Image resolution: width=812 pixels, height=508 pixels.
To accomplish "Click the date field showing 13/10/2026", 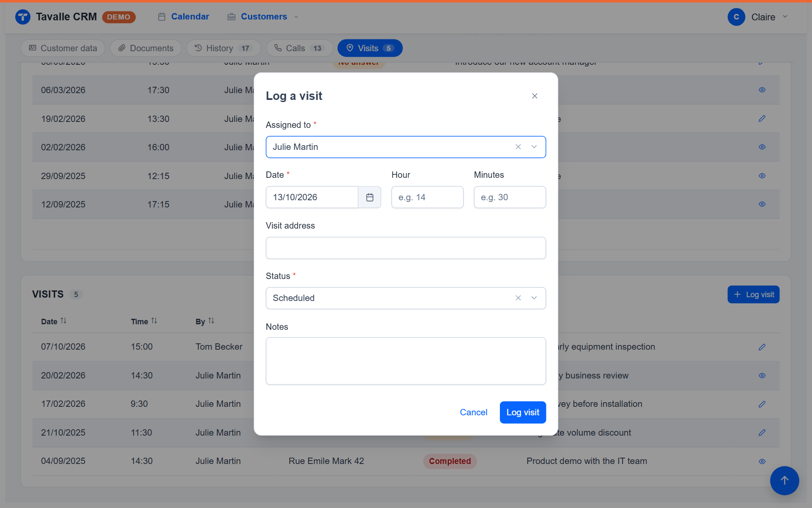I will [312, 197].
